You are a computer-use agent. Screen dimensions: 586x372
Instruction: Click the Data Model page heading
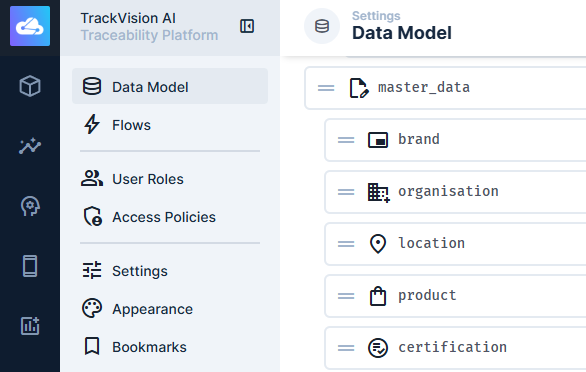[x=402, y=33]
